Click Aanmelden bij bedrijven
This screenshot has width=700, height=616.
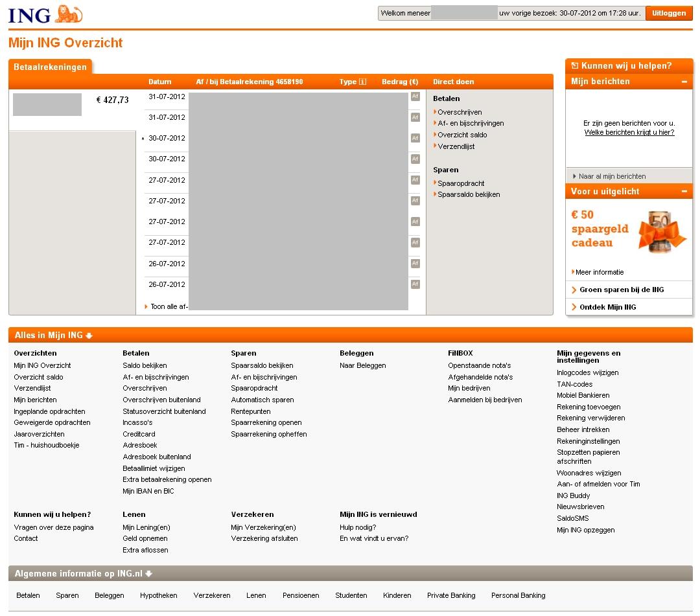point(485,400)
